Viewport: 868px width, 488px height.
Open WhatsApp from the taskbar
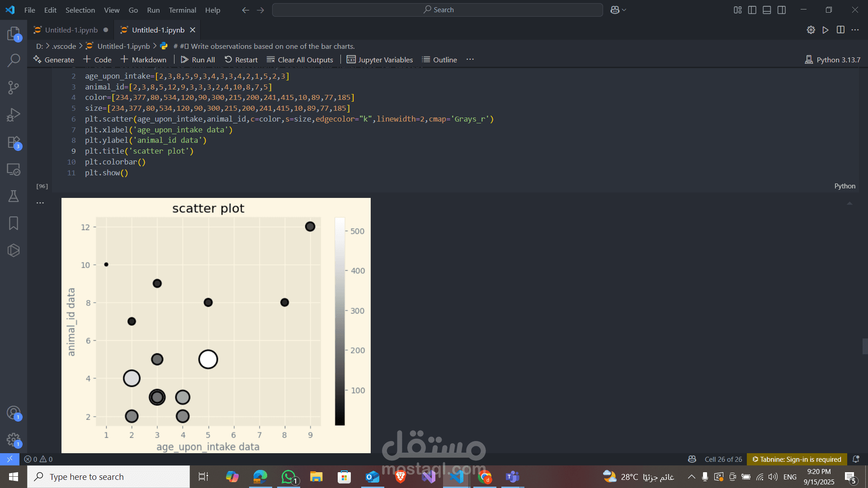point(288,477)
